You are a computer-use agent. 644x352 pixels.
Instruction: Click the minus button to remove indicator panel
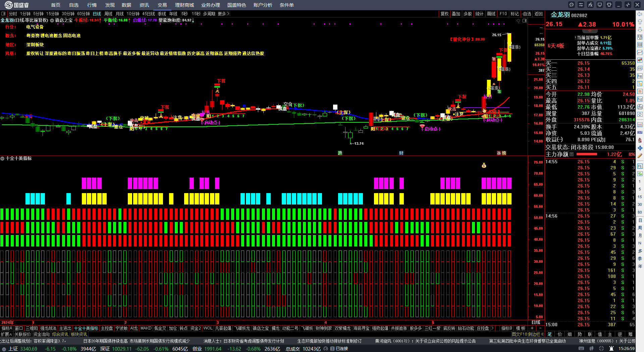540,328
